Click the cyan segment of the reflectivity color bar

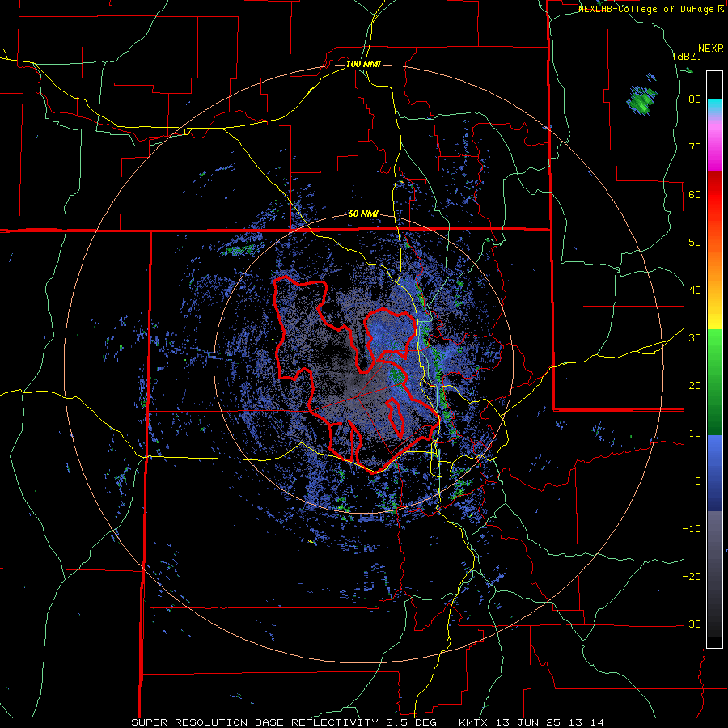pyautogui.click(x=714, y=107)
